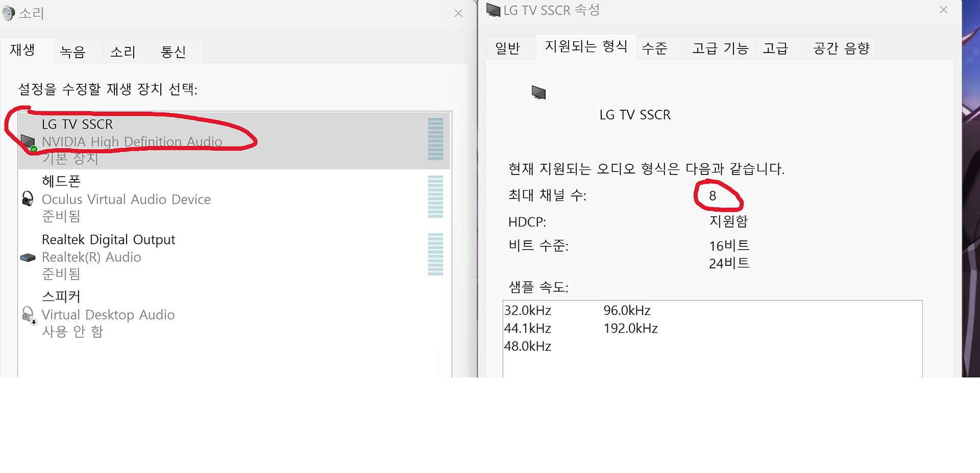This screenshot has width=980, height=473.
Task: Click the Oculus headphone volume level meter
Action: [x=435, y=197]
